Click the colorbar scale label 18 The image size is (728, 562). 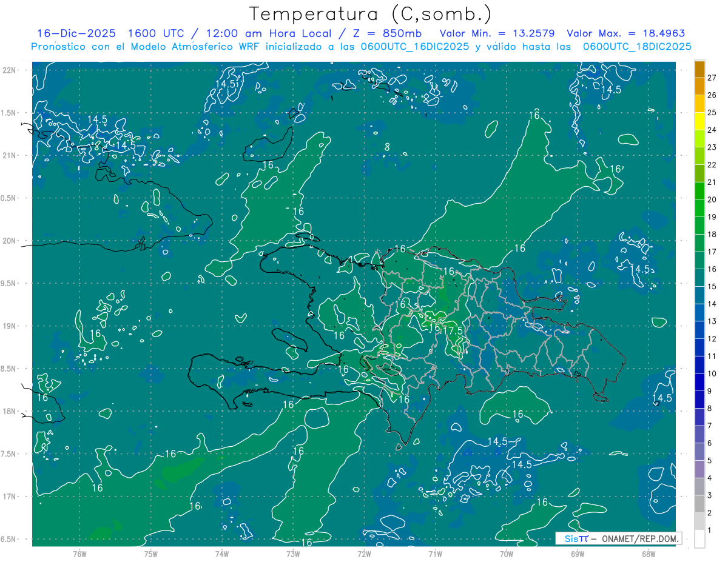(712, 234)
